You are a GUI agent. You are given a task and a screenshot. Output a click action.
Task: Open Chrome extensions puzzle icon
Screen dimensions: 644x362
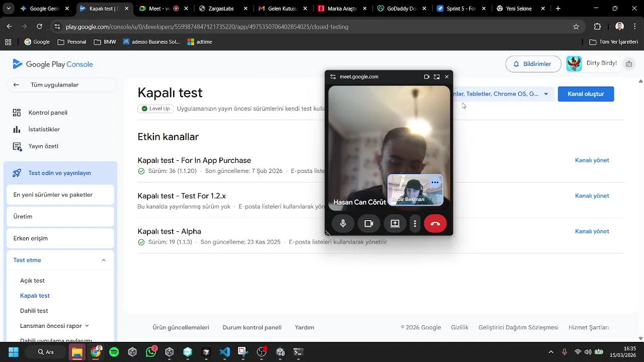(598, 27)
